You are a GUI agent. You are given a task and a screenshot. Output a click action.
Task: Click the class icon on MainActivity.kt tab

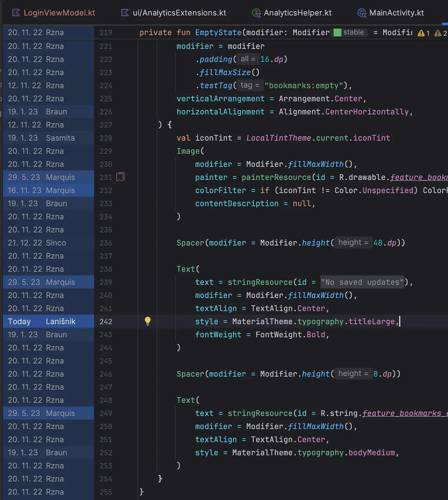[362, 13]
